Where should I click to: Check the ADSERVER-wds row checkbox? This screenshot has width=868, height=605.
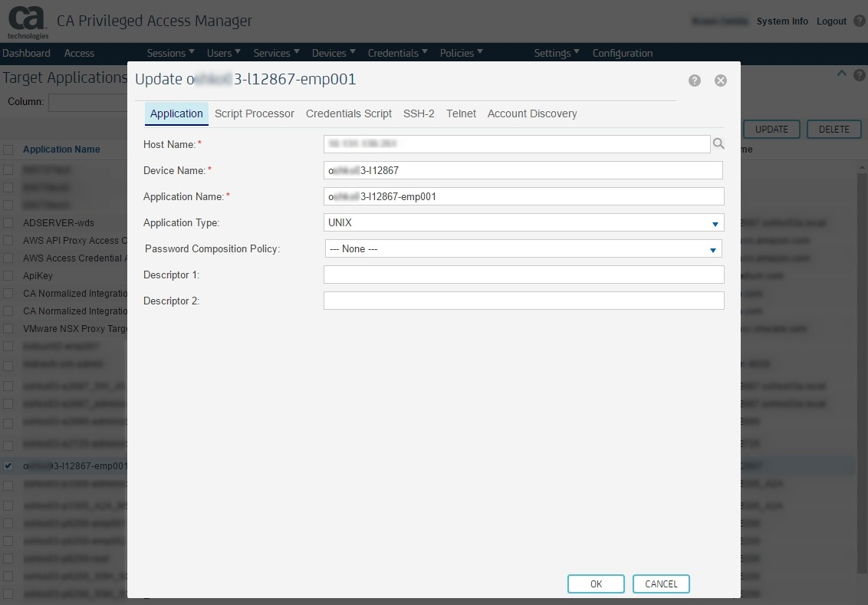coord(8,222)
